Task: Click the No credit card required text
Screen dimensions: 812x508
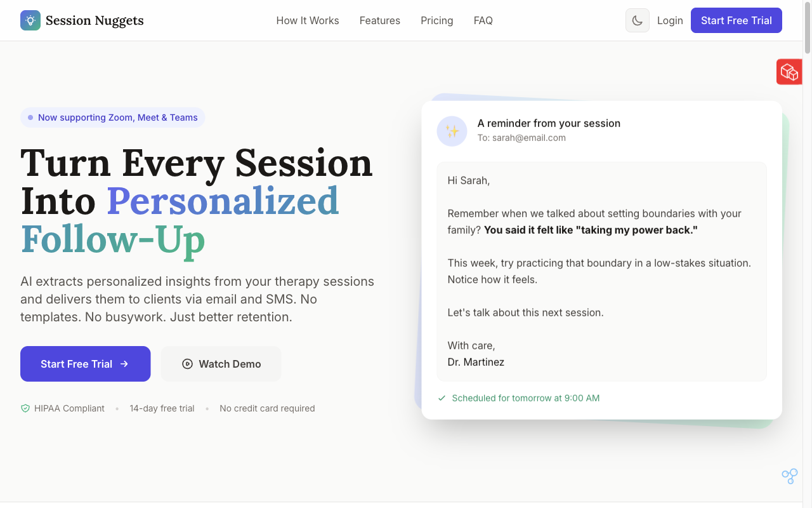Action: pyautogui.click(x=267, y=408)
